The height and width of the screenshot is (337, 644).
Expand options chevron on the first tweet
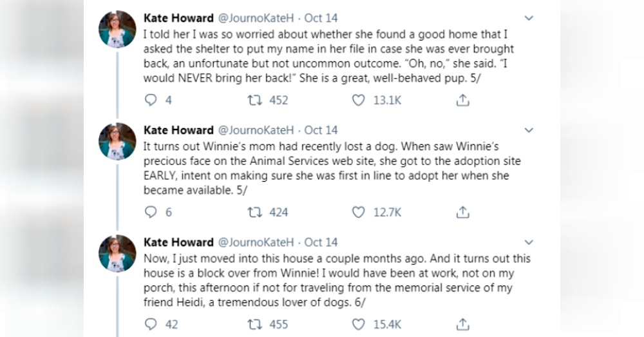click(529, 18)
